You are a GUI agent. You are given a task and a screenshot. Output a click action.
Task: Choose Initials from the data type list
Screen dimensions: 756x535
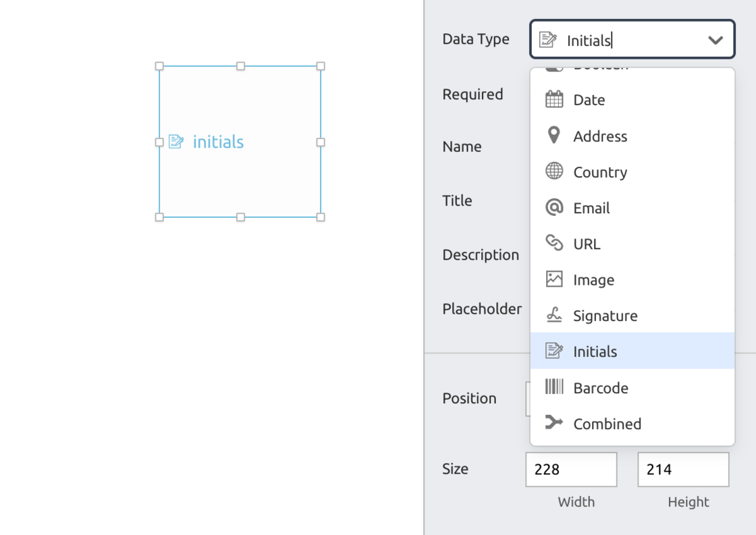coord(595,351)
